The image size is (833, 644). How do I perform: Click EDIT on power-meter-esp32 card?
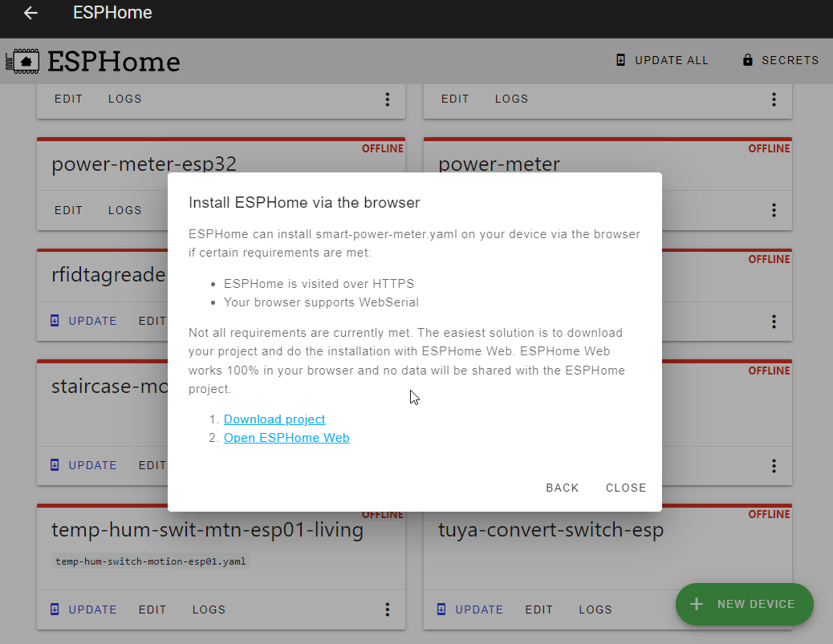point(68,210)
